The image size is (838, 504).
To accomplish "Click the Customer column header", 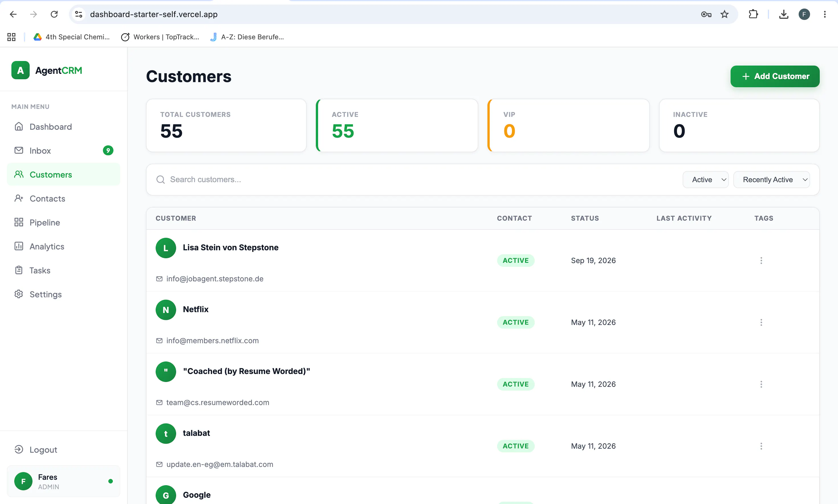I will [x=176, y=218].
